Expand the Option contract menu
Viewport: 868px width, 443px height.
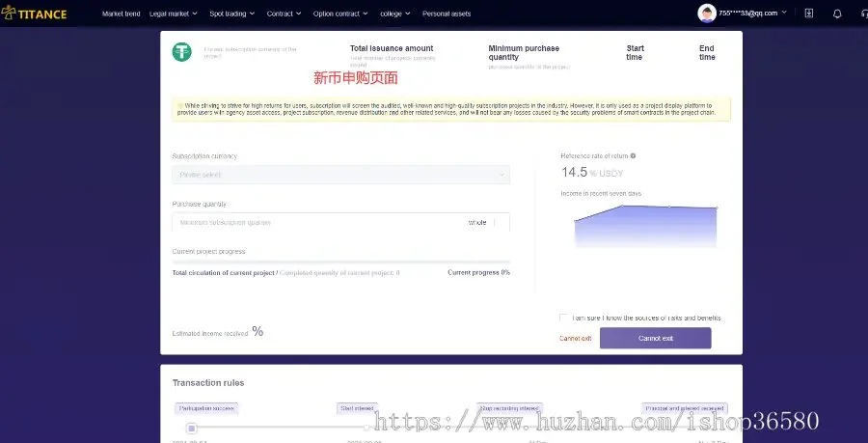coord(340,14)
